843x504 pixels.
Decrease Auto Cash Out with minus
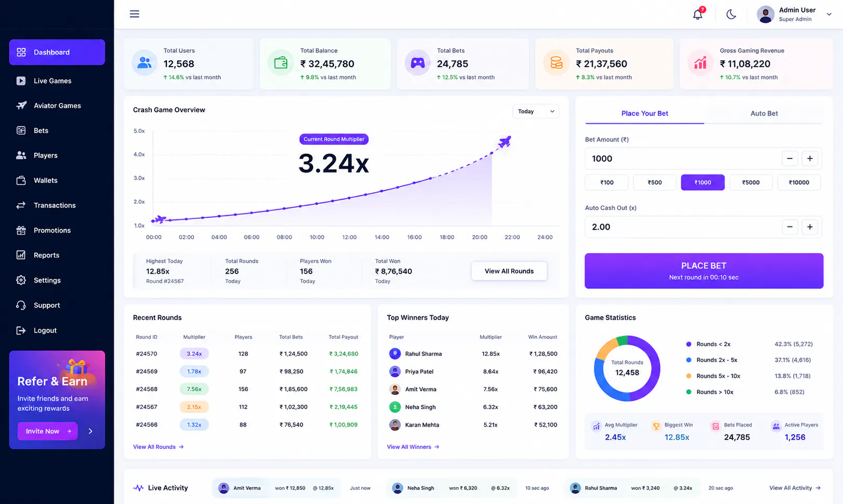(x=789, y=227)
